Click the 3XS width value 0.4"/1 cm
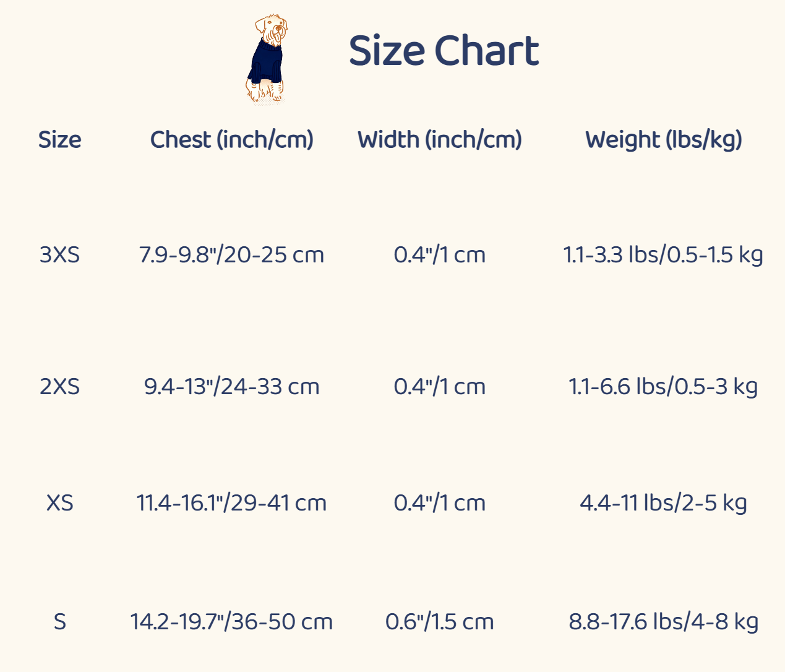785x672 pixels. (440, 255)
